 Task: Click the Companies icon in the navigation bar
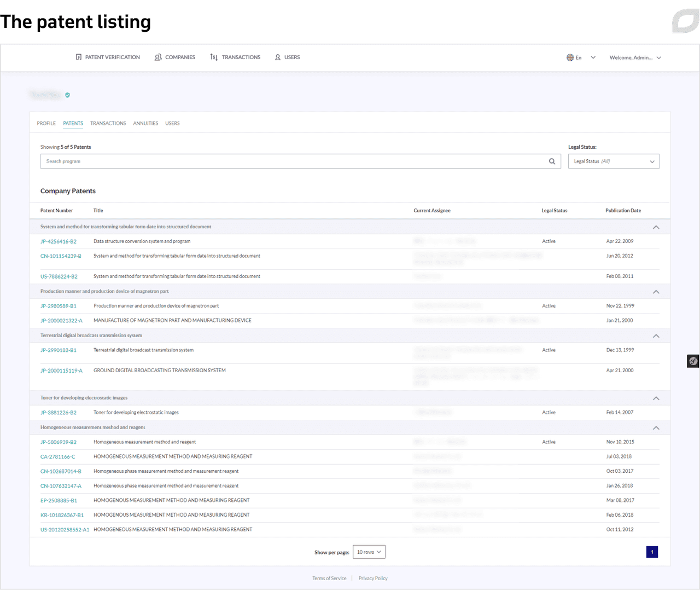tap(158, 57)
